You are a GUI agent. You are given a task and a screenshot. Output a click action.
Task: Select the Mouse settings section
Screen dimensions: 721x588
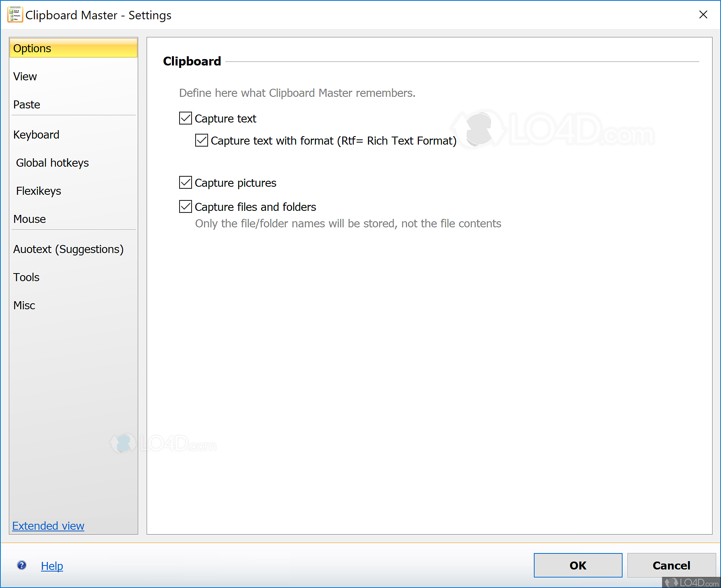click(74, 219)
